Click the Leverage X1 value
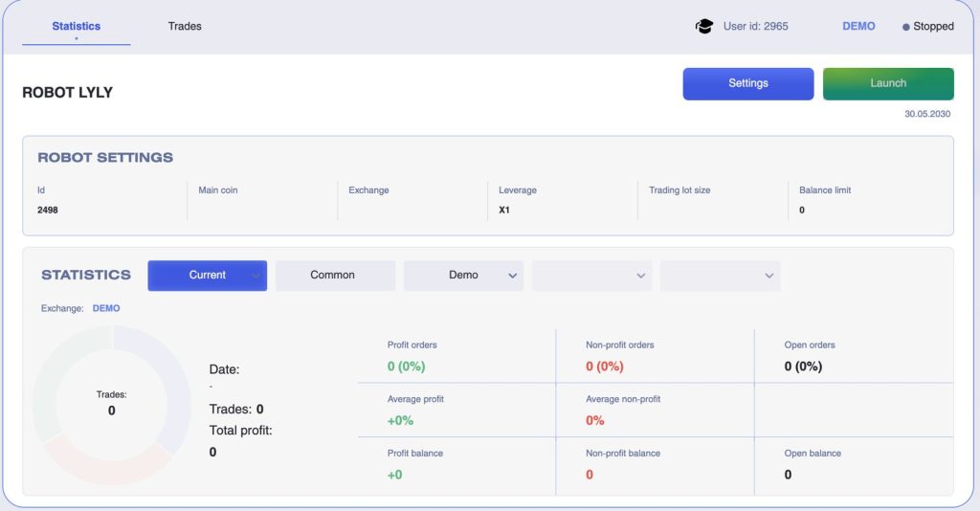This screenshot has height=511, width=980. point(504,210)
